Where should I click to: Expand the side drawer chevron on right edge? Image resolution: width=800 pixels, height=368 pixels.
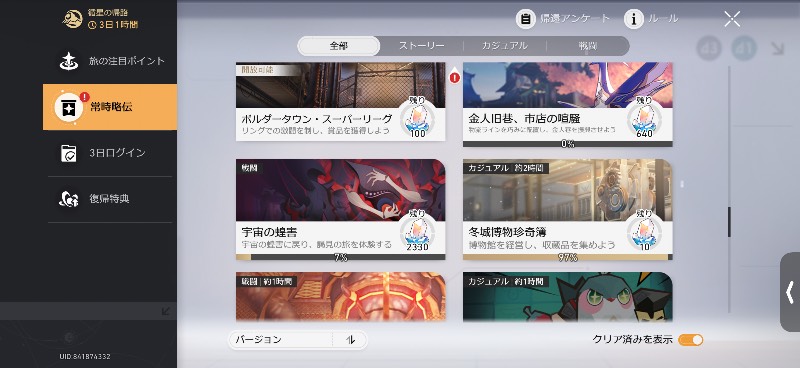(x=790, y=292)
